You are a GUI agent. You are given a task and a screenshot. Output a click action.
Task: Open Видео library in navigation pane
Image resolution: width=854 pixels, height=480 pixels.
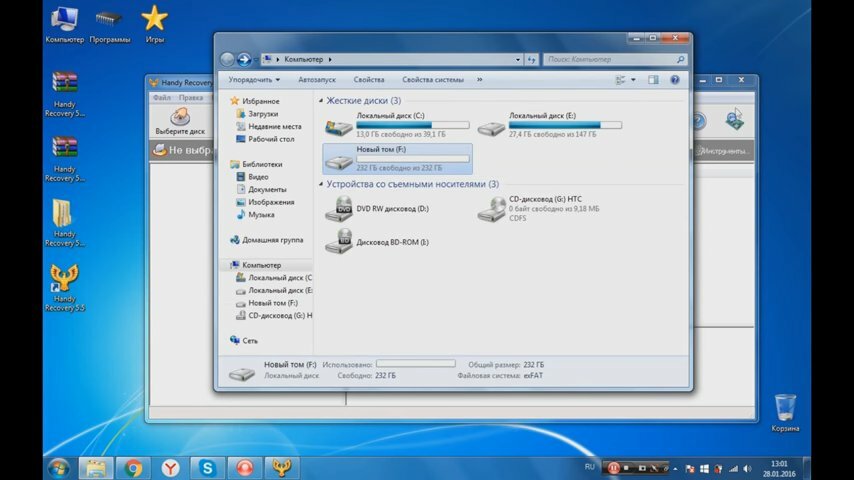pos(258,177)
